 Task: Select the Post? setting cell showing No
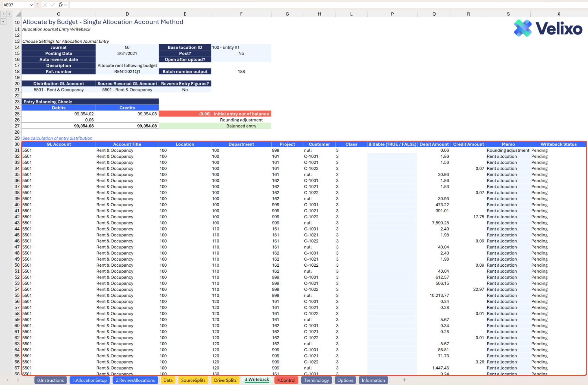point(241,53)
